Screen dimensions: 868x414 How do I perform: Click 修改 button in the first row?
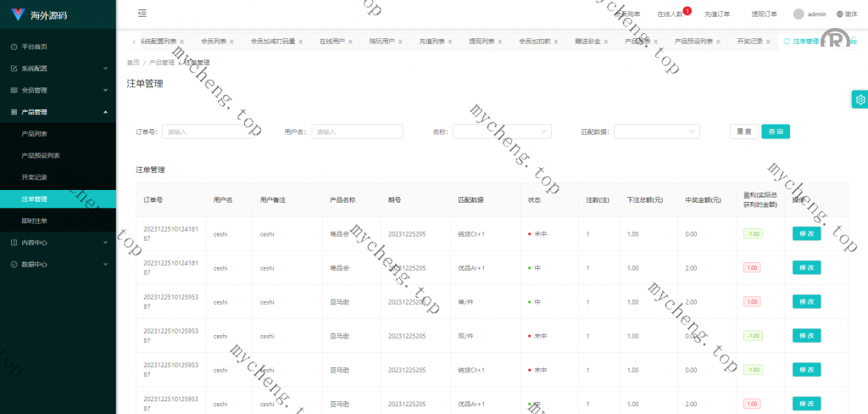[806, 234]
